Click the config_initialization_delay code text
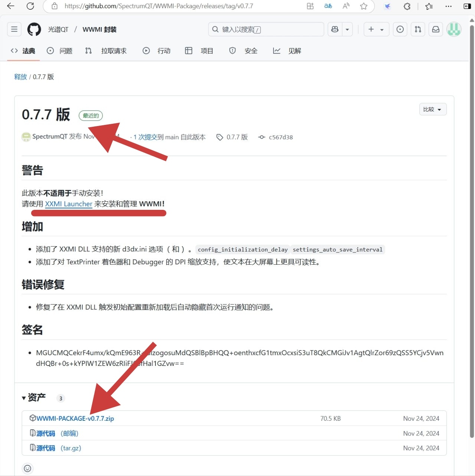Image resolution: width=475 pixels, height=476 pixels. [243, 249]
